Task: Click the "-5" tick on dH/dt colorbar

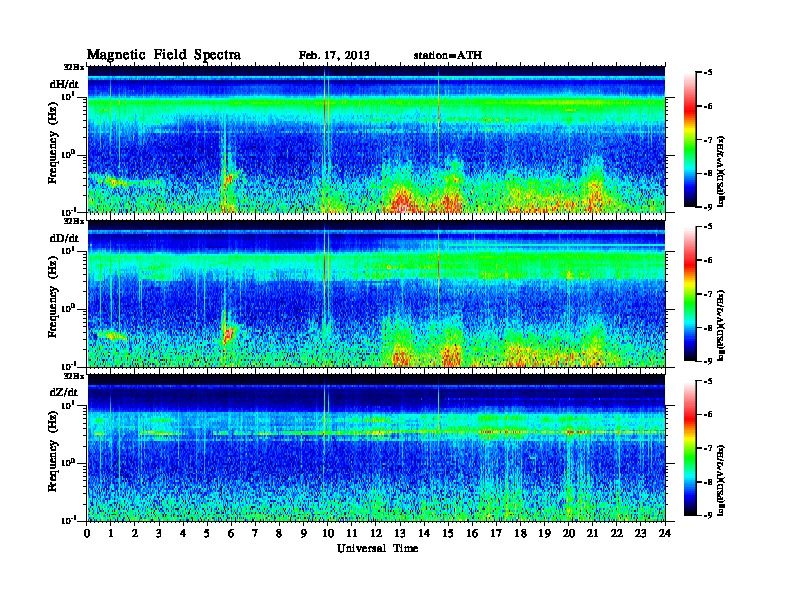Action: tap(707, 73)
